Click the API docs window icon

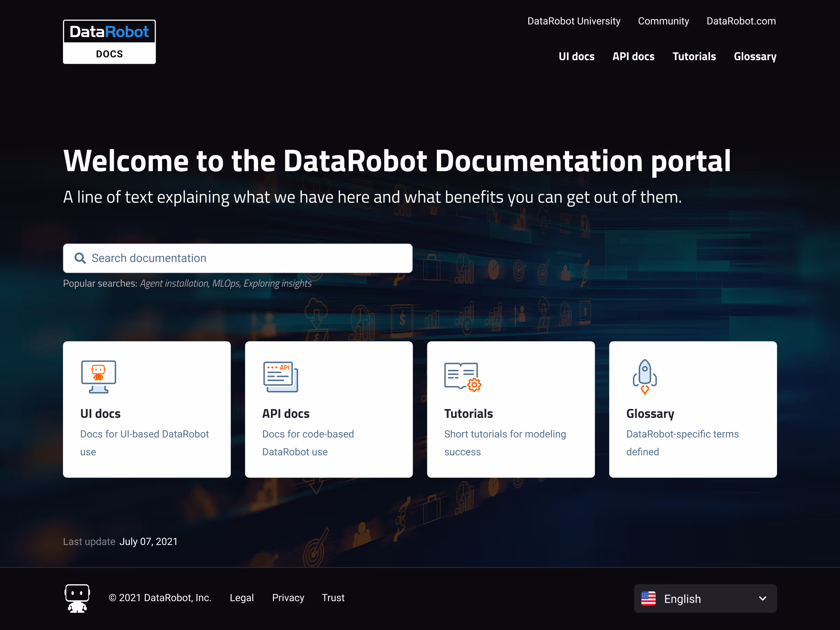[281, 377]
